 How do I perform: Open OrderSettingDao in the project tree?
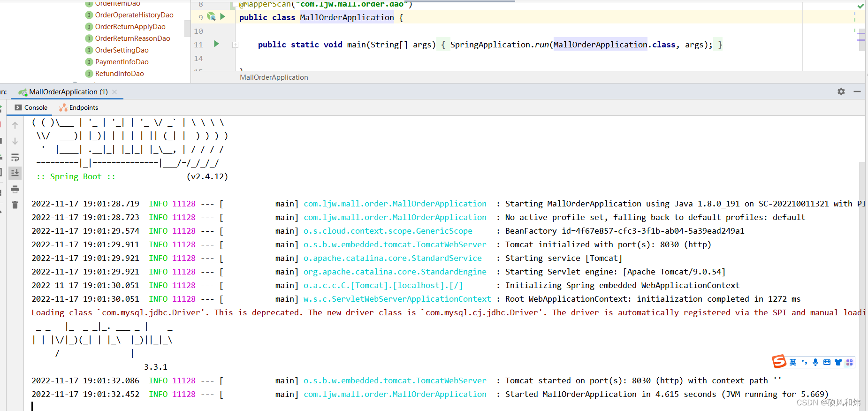122,50
